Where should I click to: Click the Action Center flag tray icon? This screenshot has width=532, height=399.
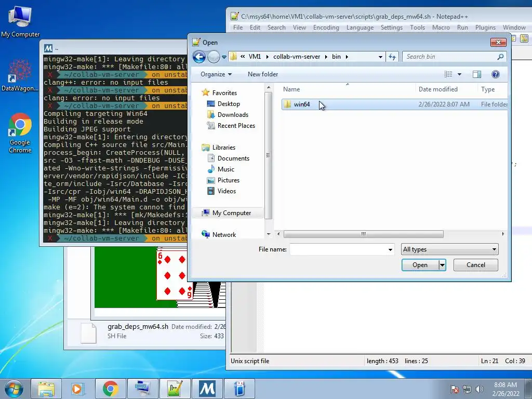point(455,389)
